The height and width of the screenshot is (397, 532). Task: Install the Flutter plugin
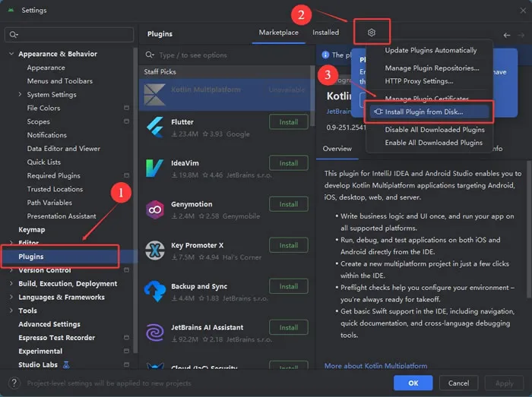tap(288, 122)
